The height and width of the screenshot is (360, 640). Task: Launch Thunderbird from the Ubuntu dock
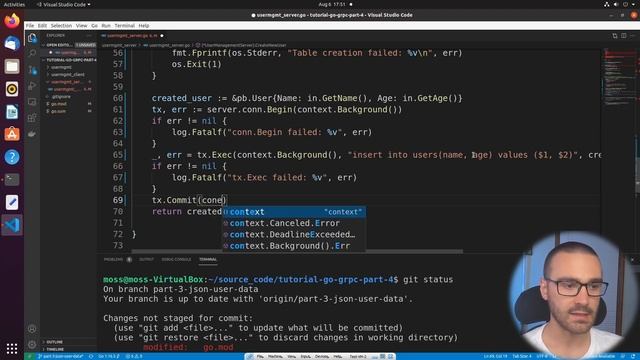click(12, 43)
